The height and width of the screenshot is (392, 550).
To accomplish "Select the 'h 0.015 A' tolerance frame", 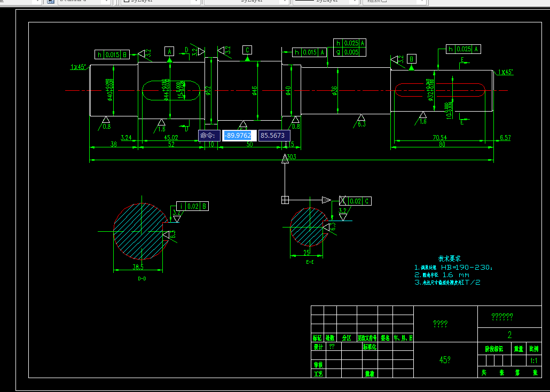I will (x=309, y=52).
